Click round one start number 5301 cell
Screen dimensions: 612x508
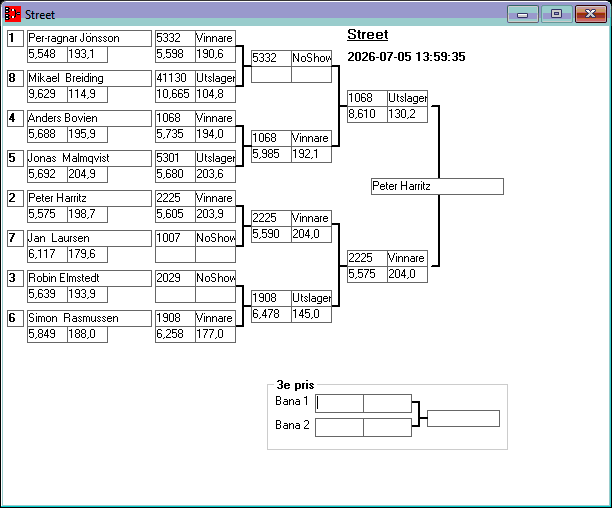coord(175,158)
